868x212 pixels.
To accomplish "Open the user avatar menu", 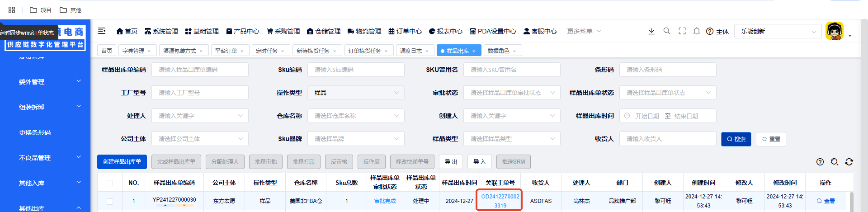I will [x=835, y=31].
